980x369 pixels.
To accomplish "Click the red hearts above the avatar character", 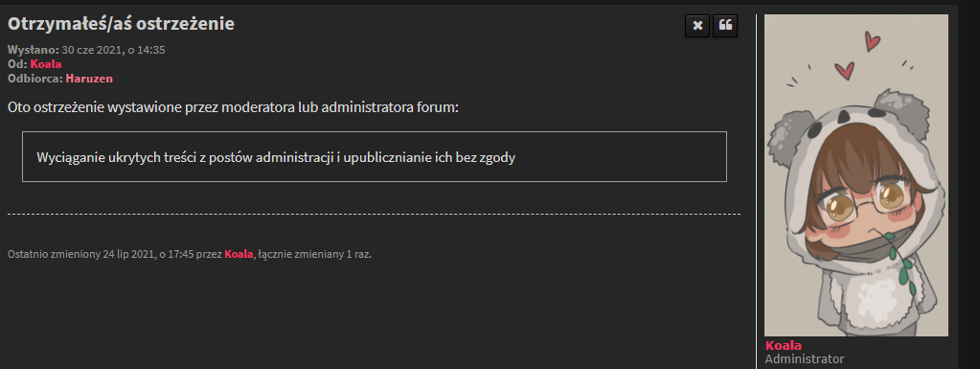I will pyautogui.click(x=856, y=57).
